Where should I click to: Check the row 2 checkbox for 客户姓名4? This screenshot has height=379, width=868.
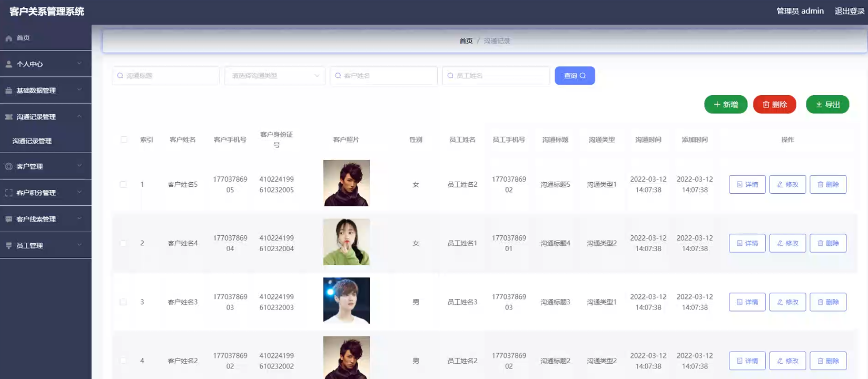(123, 243)
